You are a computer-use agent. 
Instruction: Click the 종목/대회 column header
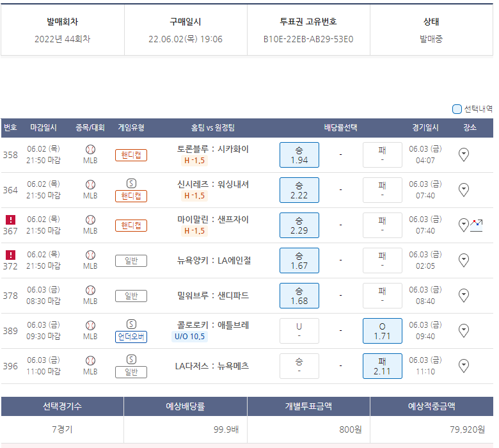[90, 128]
